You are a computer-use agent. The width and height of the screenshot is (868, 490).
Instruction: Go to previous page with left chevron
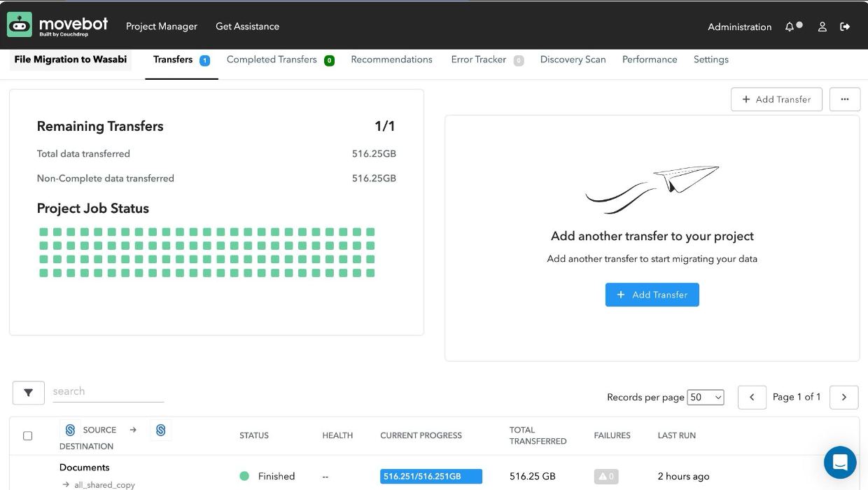pos(752,397)
